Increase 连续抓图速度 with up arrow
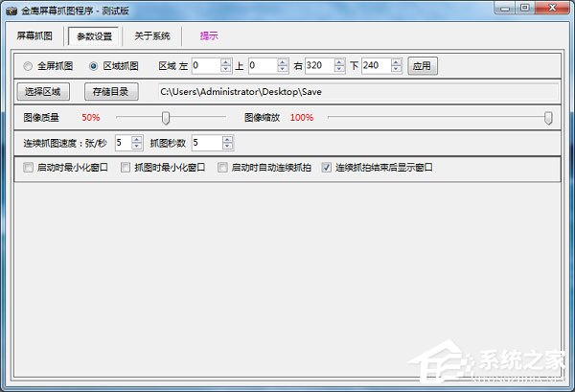 pyautogui.click(x=137, y=139)
